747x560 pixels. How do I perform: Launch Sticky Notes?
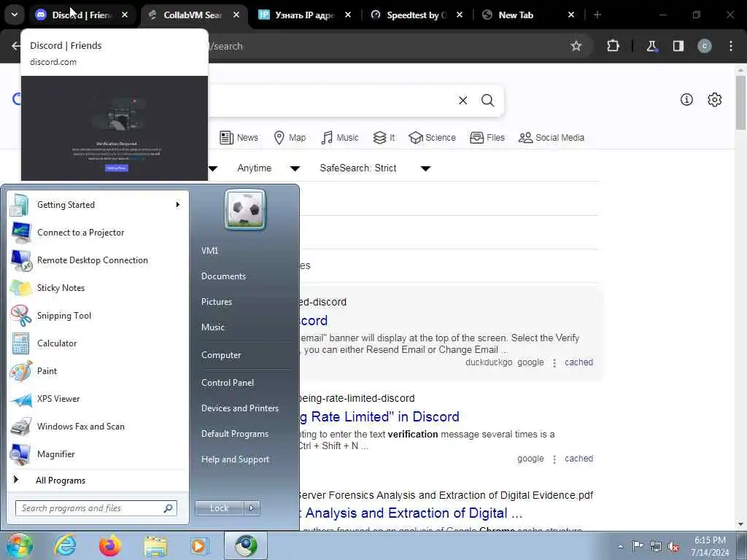[98, 287]
